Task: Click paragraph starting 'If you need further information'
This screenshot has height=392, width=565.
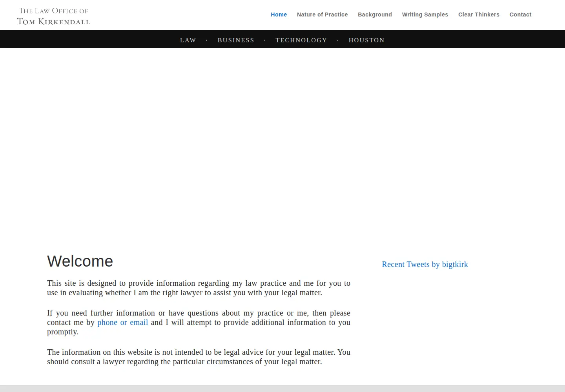Action: 199,322
